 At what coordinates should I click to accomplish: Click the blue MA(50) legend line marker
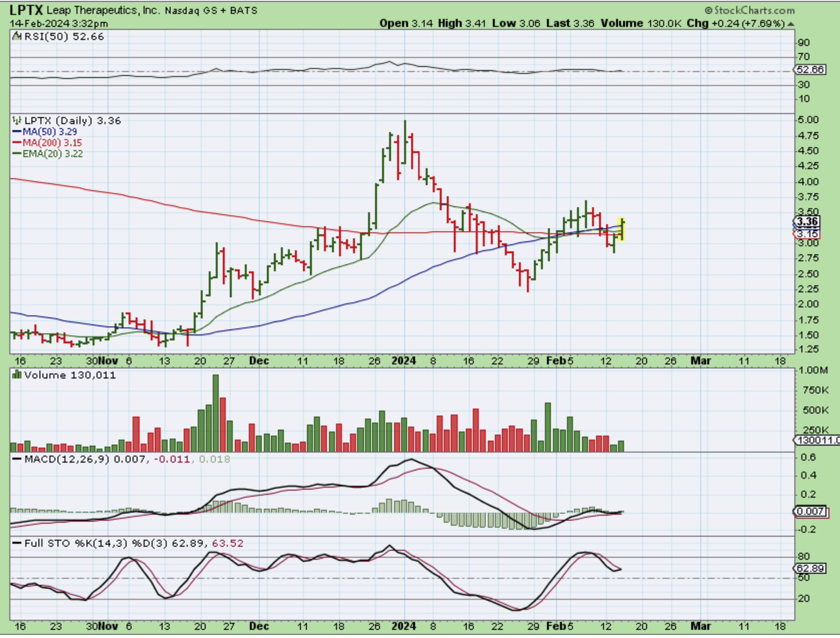point(17,132)
